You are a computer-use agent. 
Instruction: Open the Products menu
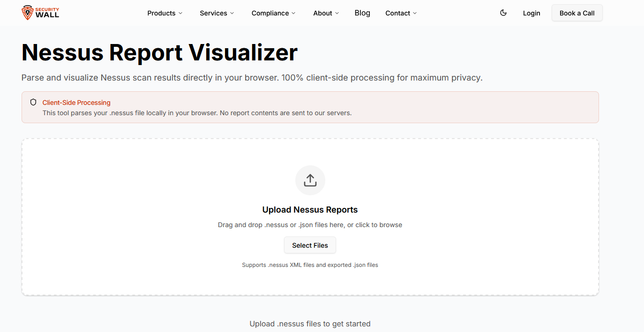pos(165,13)
